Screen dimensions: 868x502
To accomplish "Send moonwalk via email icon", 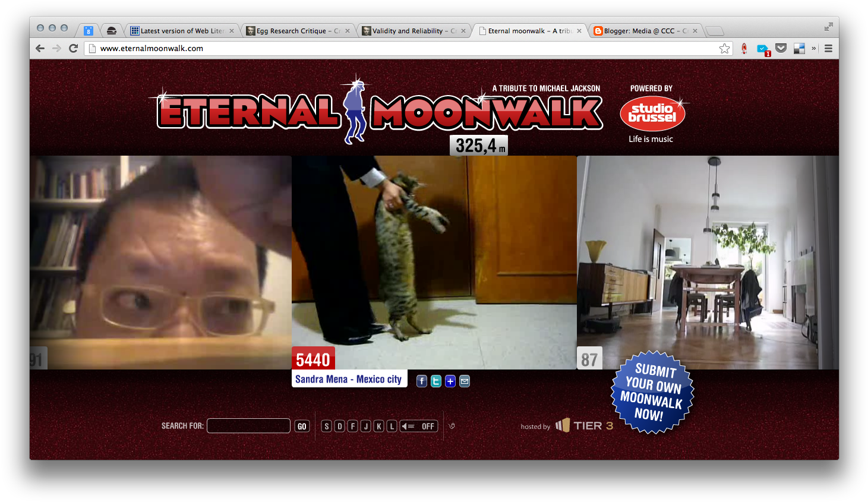I will point(465,381).
